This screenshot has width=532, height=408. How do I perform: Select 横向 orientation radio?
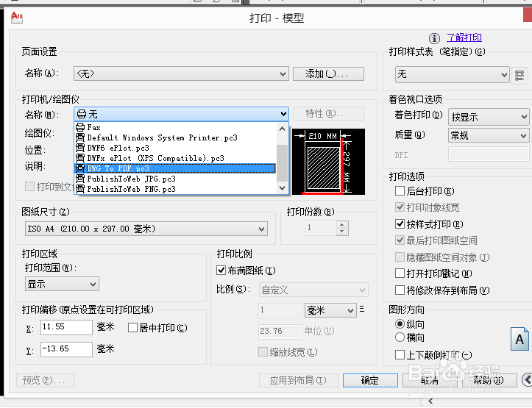(400, 337)
